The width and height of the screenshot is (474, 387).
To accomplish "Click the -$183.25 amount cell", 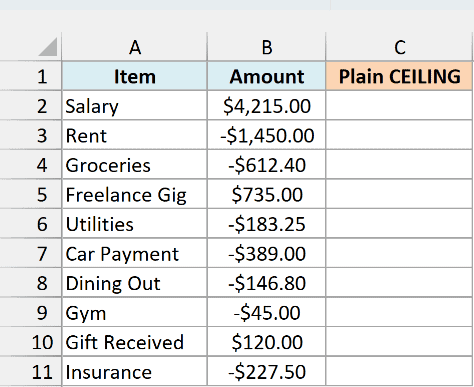I will point(266,224).
